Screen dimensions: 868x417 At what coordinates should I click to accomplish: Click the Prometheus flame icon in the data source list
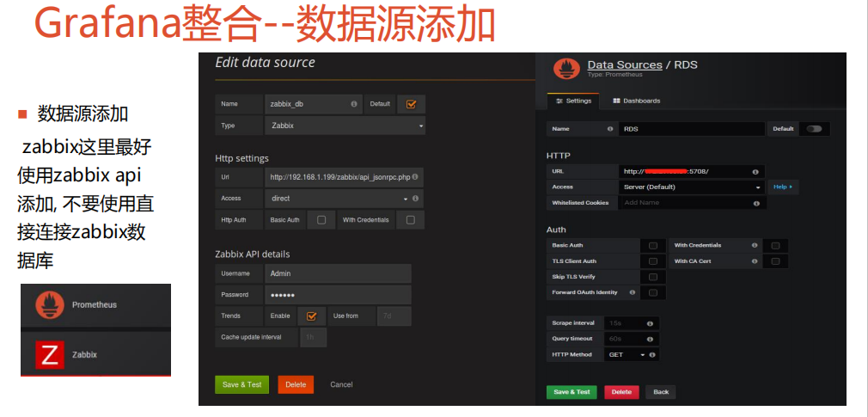[50, 304]
